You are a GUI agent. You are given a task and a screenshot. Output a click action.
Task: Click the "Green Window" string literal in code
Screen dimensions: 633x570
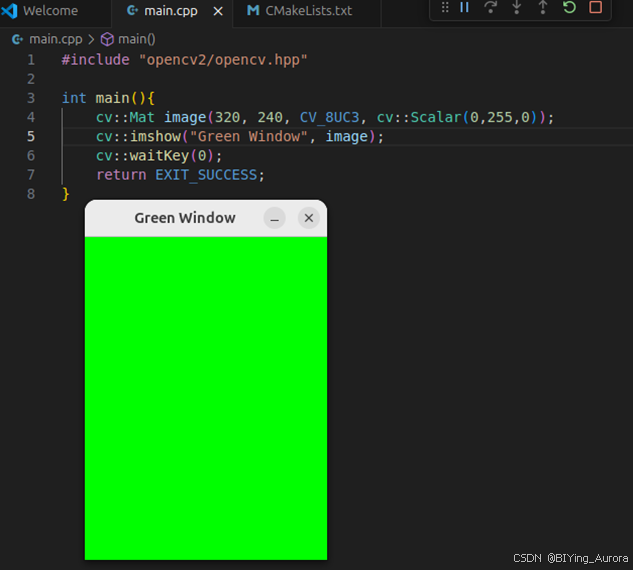(x=249, y=136)
